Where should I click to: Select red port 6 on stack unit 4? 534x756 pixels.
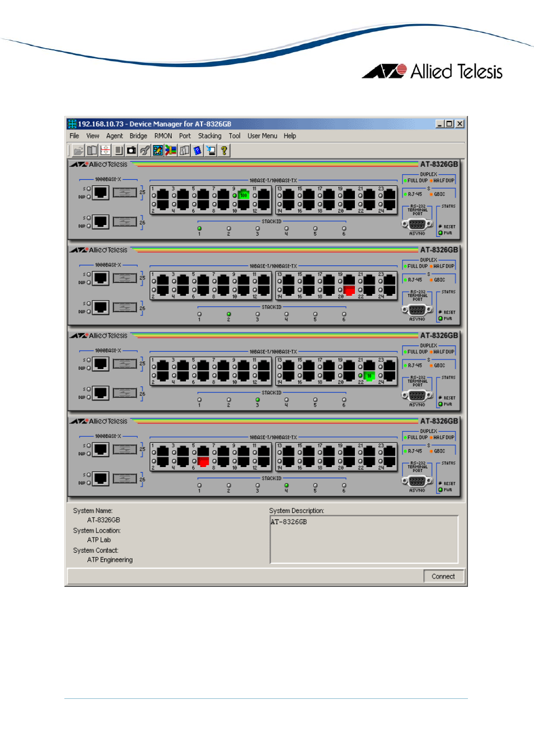pos(203,462)
